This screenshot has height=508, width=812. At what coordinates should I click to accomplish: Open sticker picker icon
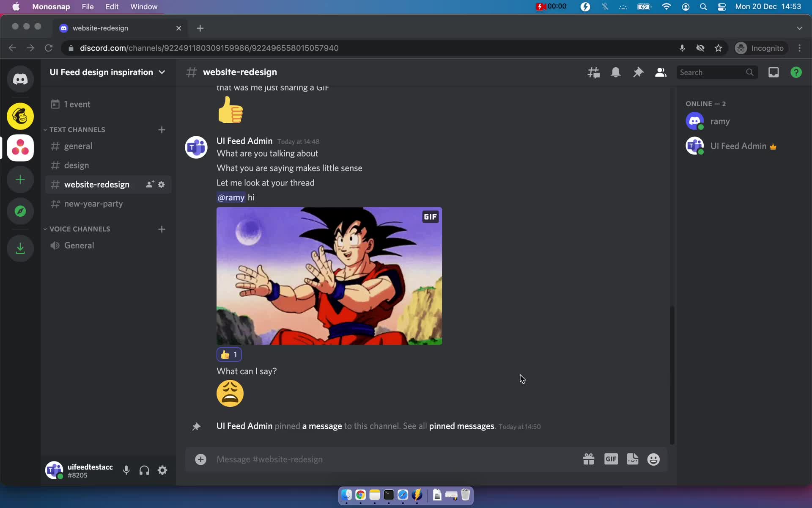633,459
